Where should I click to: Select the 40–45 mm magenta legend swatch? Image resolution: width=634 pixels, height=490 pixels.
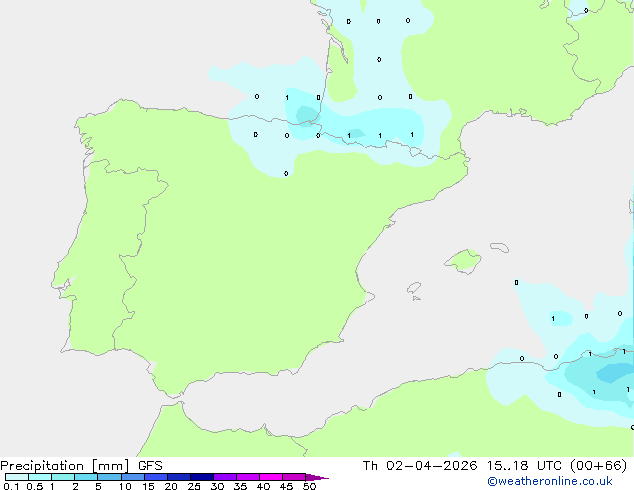(271, 477)
